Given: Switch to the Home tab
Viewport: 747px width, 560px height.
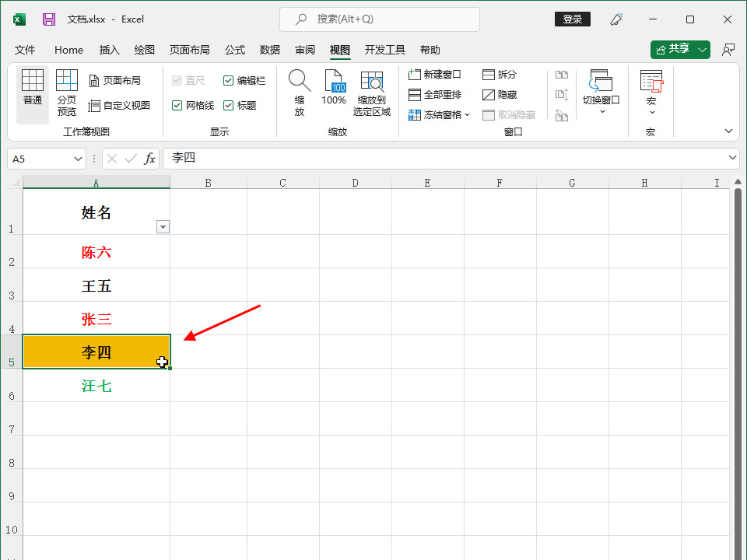Looking at the screenshot, I should [x=68, y=50].
